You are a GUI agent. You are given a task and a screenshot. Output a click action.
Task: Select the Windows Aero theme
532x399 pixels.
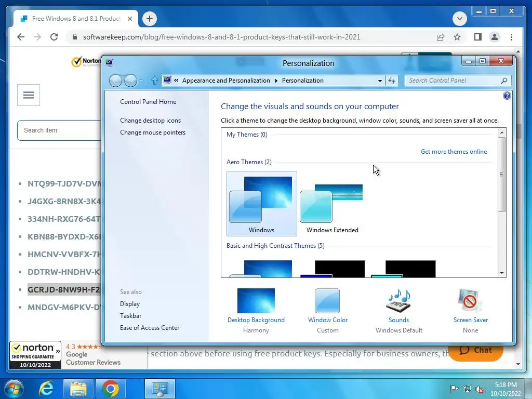262,204
